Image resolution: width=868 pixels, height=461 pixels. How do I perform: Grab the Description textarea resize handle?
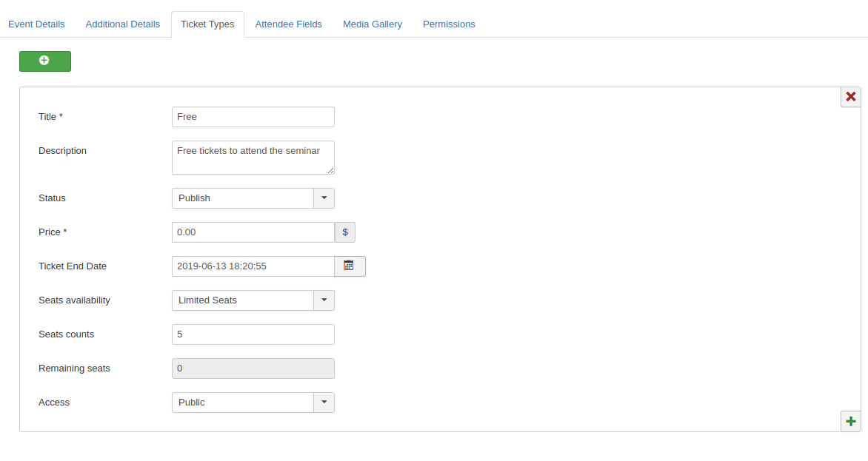point(330,170)
